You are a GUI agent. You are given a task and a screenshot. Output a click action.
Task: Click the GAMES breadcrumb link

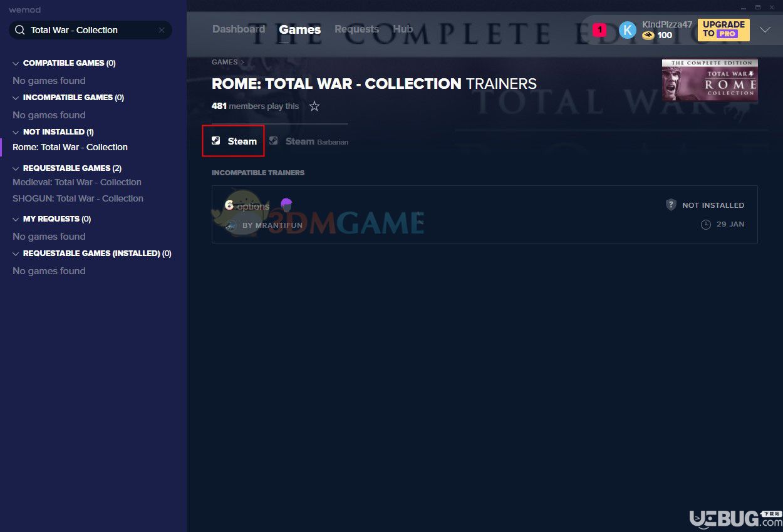(x=224, y=62)
